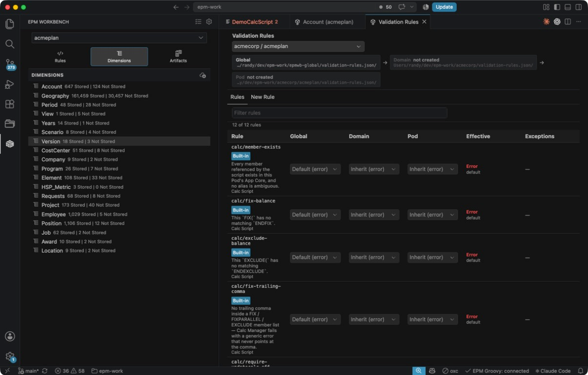
Task: Go back with the left arrow
Action: tap(176, 7)
